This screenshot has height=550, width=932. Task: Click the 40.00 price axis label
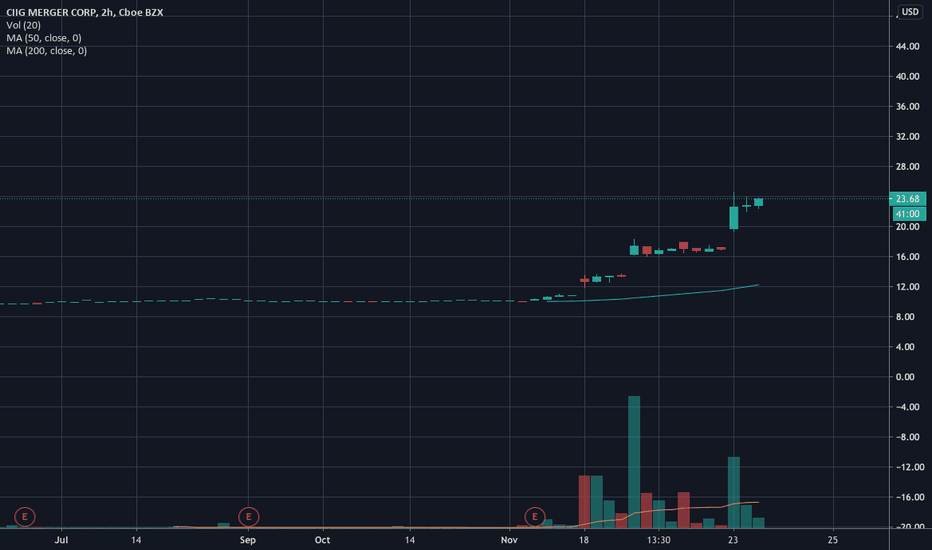[908, 77]
